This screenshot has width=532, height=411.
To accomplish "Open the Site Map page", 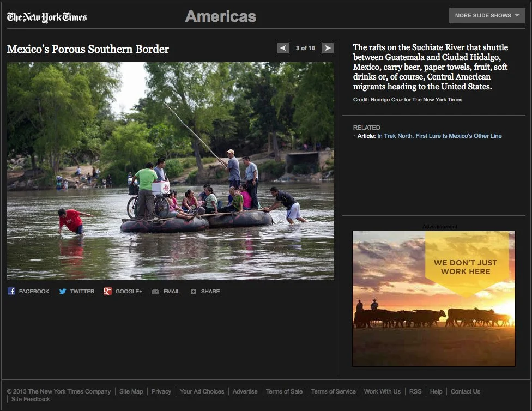I will click(131, 391).
